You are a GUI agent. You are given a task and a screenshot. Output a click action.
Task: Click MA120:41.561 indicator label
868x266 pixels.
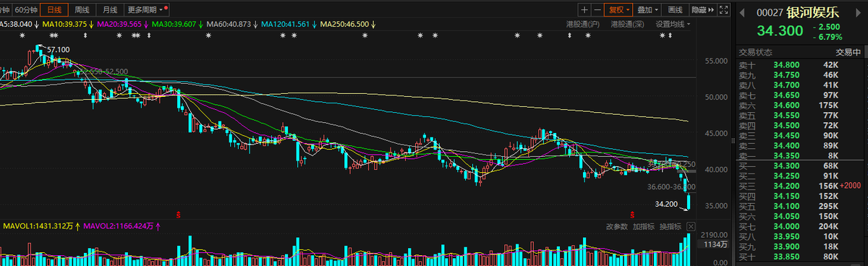(x=289, y=24)
